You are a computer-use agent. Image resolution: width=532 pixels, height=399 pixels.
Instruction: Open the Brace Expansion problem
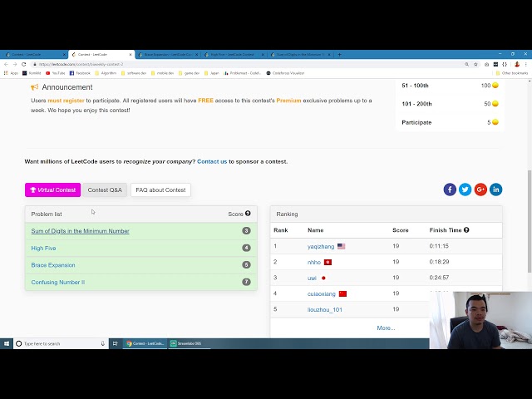point(53,265)
